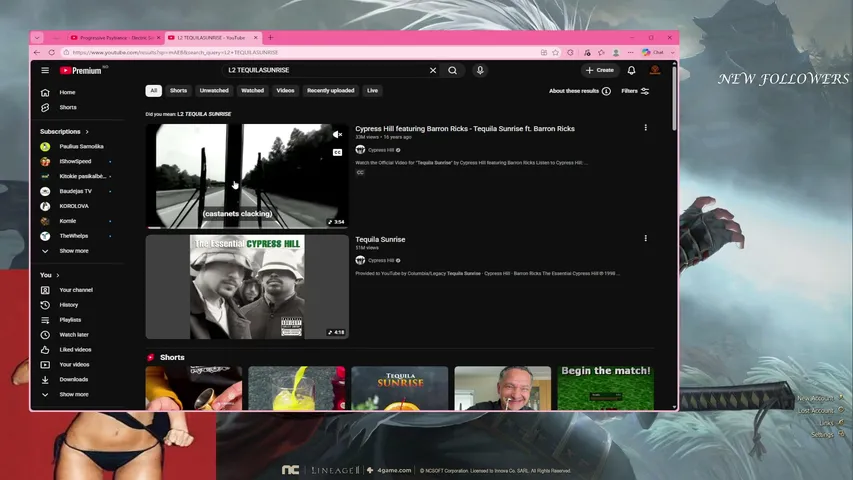
Task: Click the suggested L2 TEQUILA SUNRISE search
Action: [x=204, y=114]
